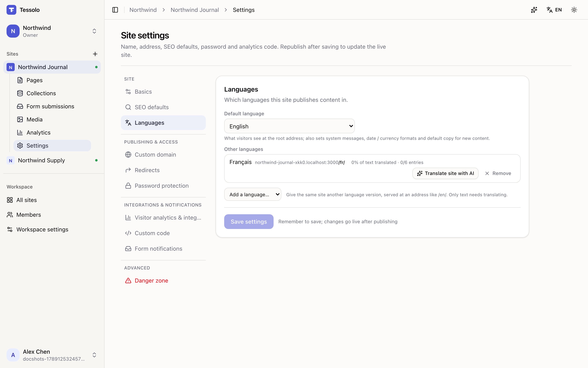Add a new site with plus icon
Screen dimensions: 588x368
(95, 54)
